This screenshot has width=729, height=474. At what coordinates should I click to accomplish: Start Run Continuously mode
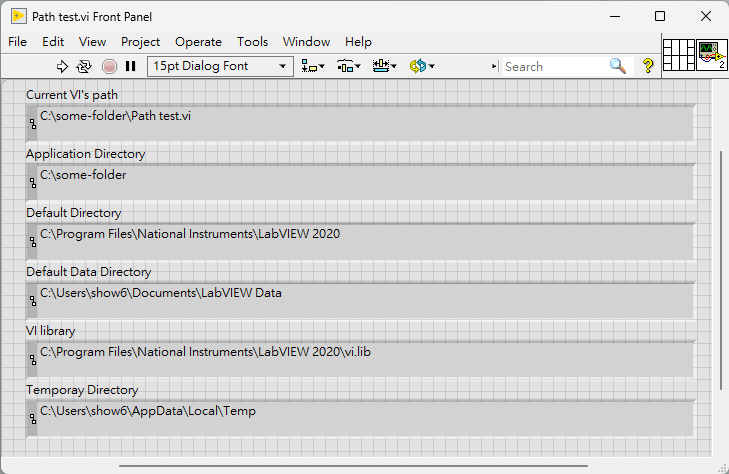(84, 66)
